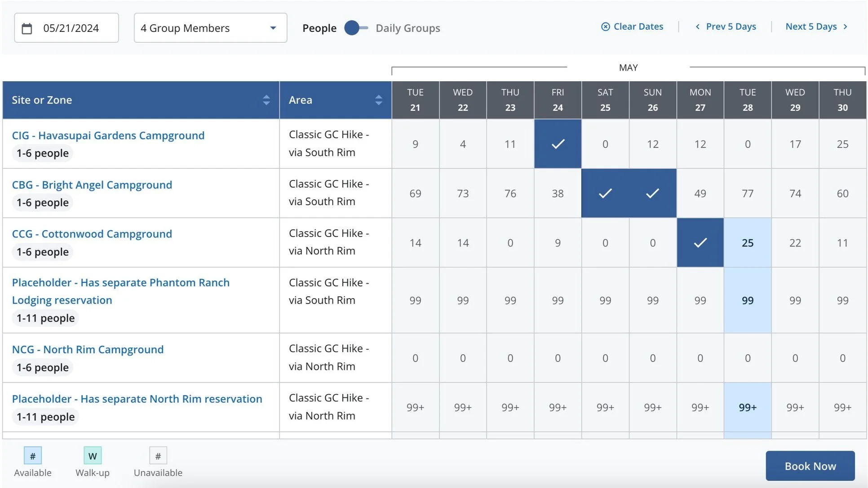The width and height of the screenshot is (868, 488).
Task: Click the Next 5 Days right chevron
Action: click(845, 26)
